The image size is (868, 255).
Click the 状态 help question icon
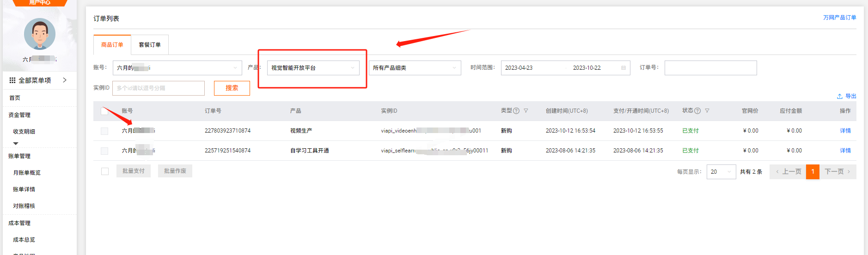coord(697,111)
